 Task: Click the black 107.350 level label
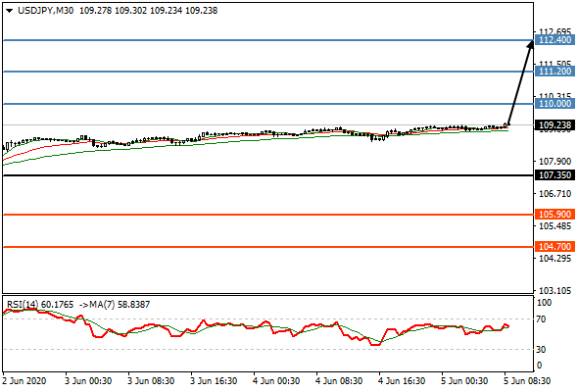(x=554, y=175)
